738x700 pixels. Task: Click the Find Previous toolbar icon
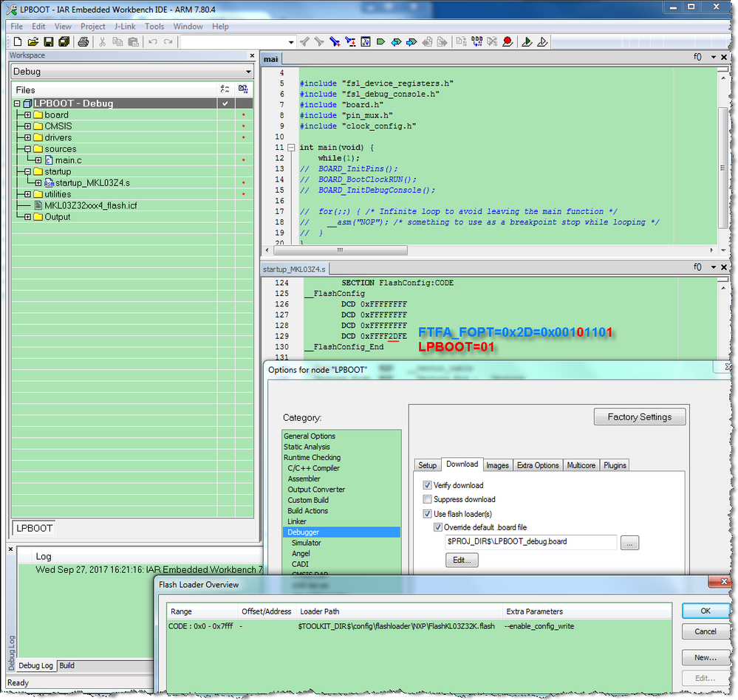pos(304,42)
